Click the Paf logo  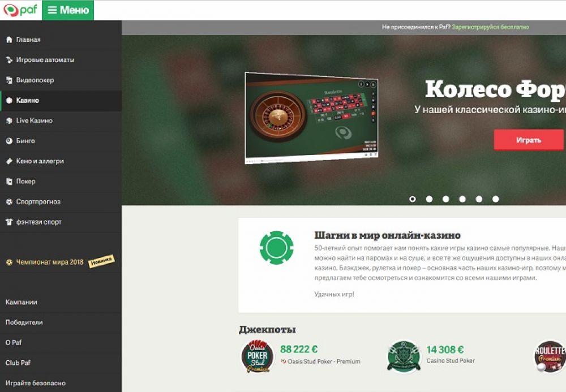pos(20,10)
